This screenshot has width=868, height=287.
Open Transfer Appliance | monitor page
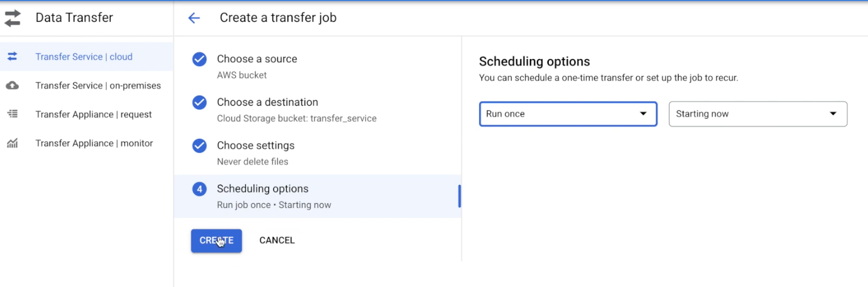pyautogui.click(x=87, y=143)
